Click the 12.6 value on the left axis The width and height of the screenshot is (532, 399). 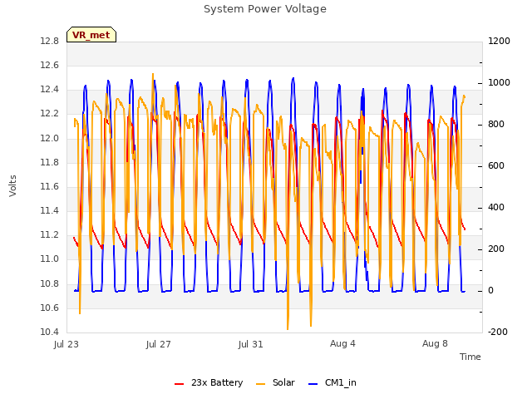[50, 65]
